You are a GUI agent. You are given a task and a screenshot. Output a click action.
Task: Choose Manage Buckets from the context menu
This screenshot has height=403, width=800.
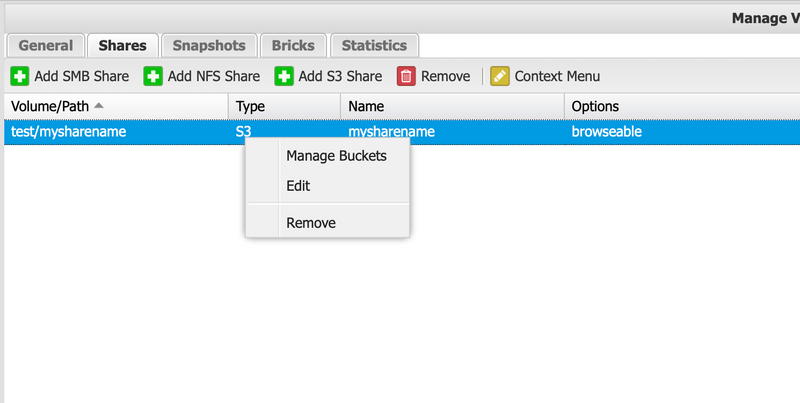click(x=336, y=155)
